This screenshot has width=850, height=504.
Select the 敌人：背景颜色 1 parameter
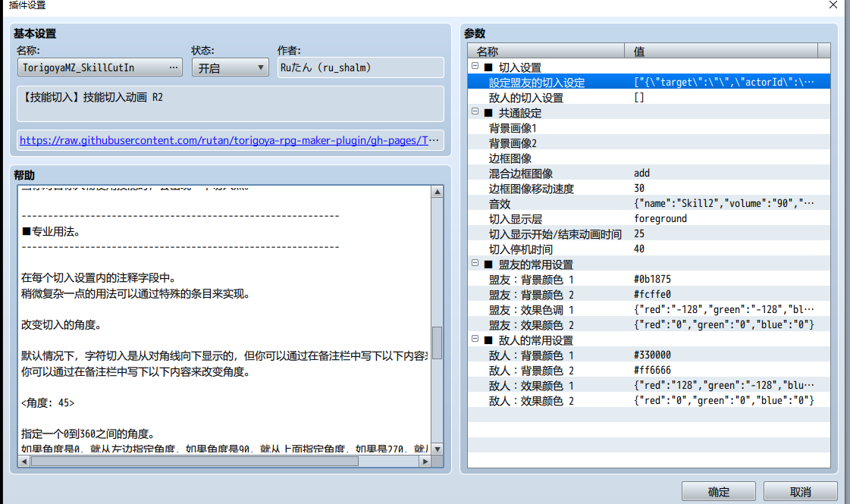click(649, 355)
